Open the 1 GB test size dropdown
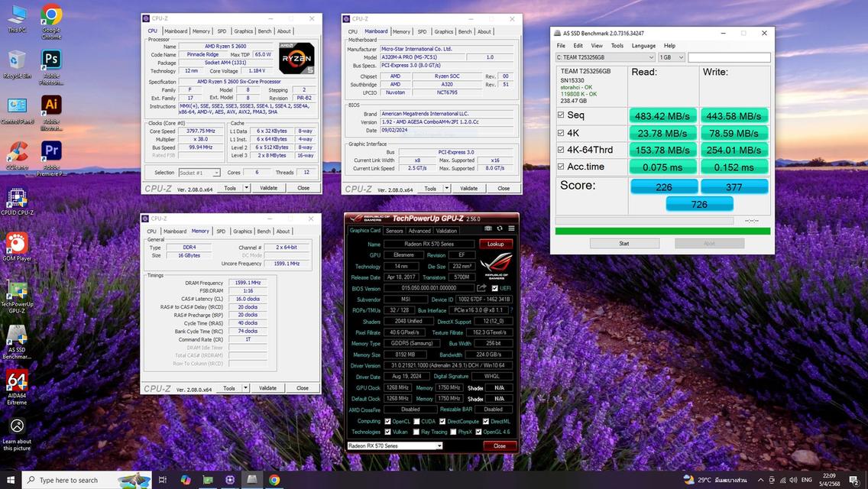The height and width of the screenshot is (489, 868). pos(672,57)
